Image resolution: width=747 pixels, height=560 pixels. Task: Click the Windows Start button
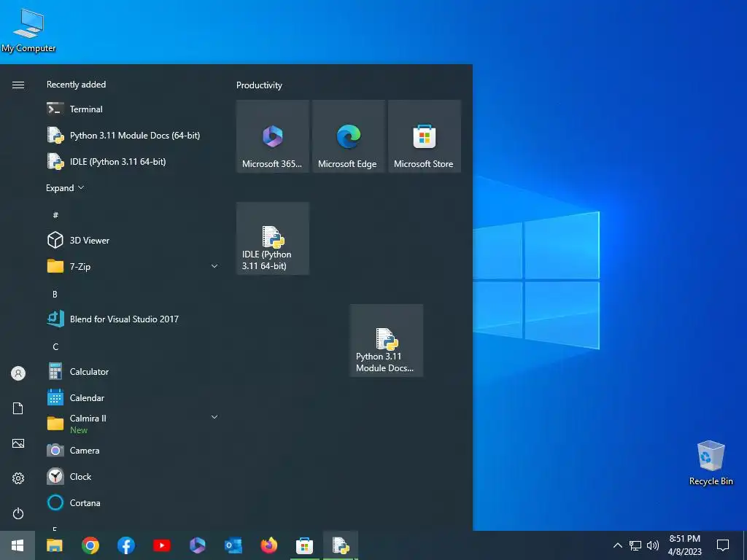(18, 545)
